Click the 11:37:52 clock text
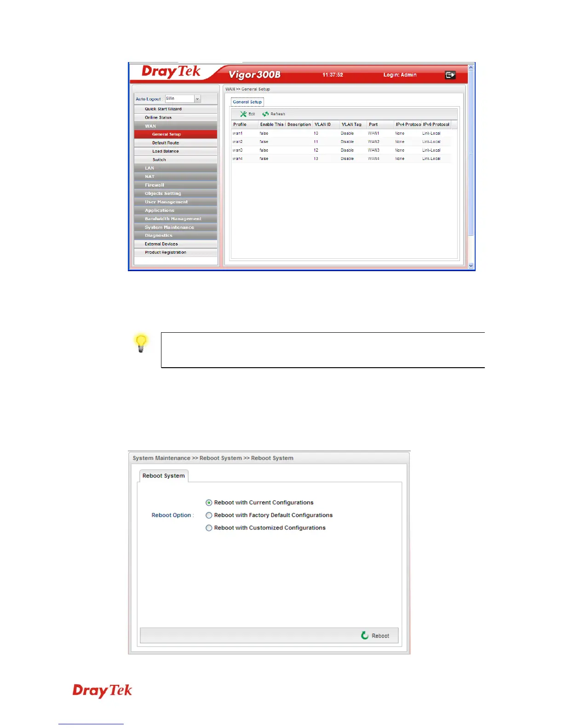Viewport: 563px width, 728px height. pos(333,75)
